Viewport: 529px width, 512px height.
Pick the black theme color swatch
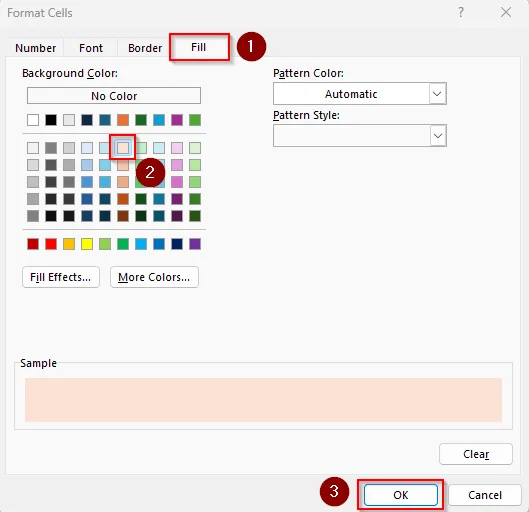coord(51,120)
